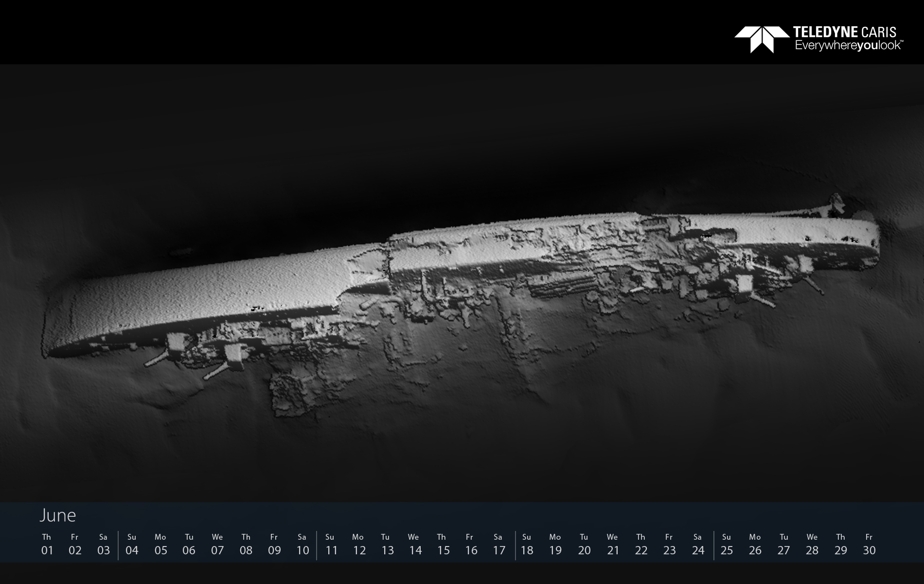Select date 16 Friday
Screen dimensions: 924x584
(471, 545)
